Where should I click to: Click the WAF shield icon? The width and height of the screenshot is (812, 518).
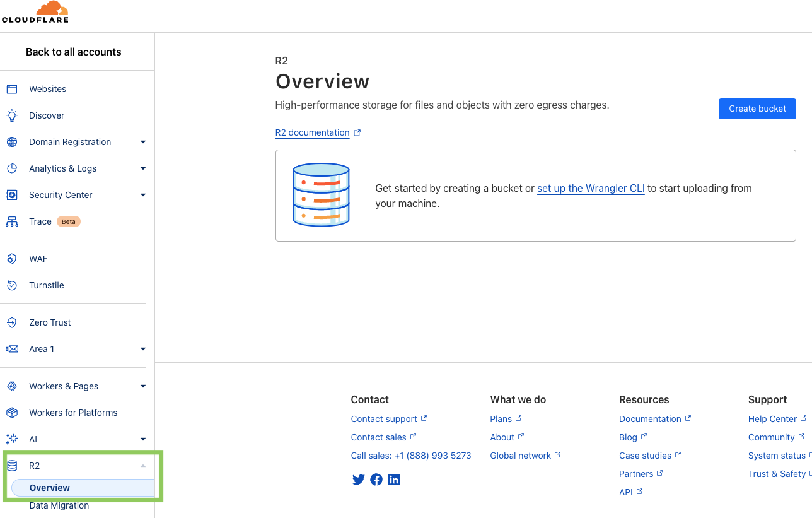point(12,259)
